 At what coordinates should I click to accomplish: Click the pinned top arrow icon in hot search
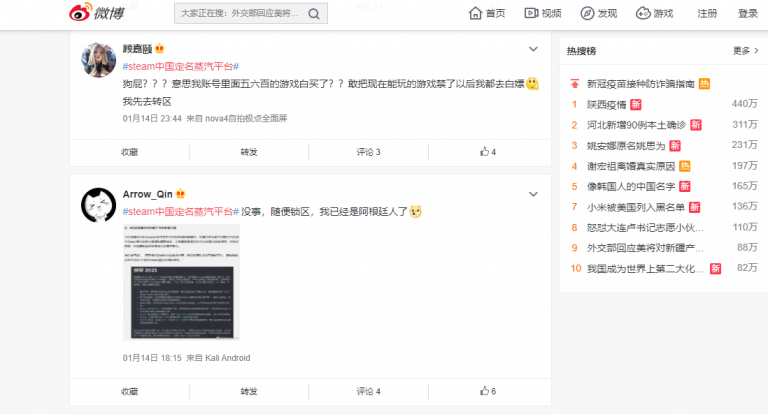click(575, 84)
